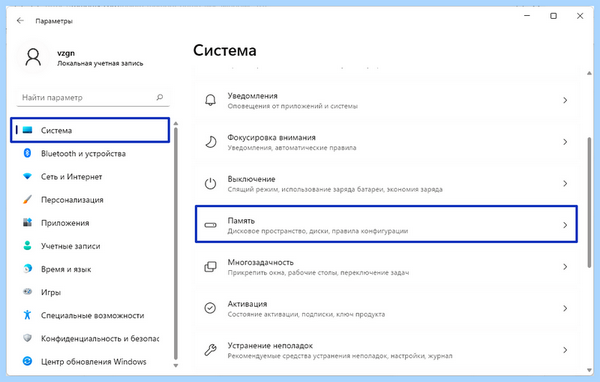Click the Многозадачность windows icon

pos(210,267)
